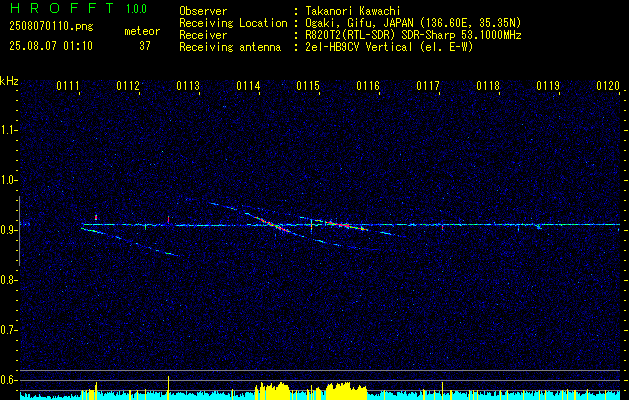Click the kHz axis unit label
The image size is (629, 400).
[x=9, y=81]
